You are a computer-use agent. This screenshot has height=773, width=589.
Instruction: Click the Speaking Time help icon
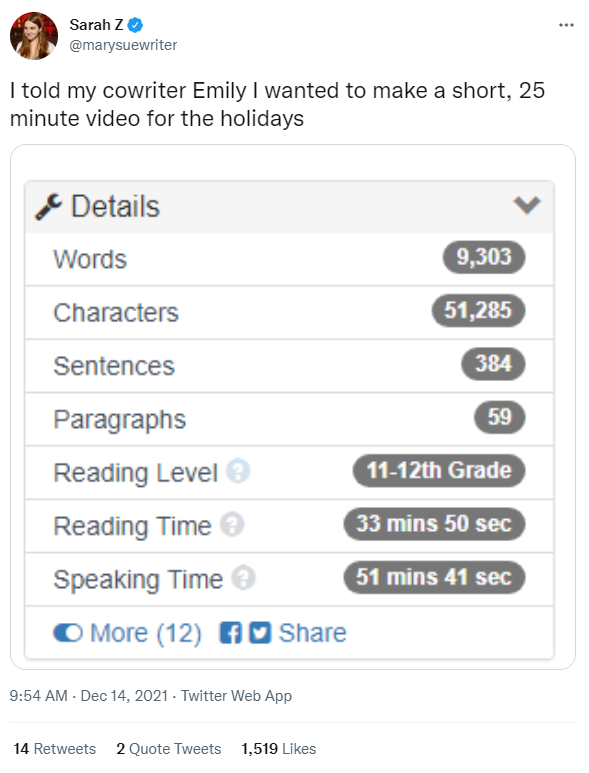(x=243, y=577)
